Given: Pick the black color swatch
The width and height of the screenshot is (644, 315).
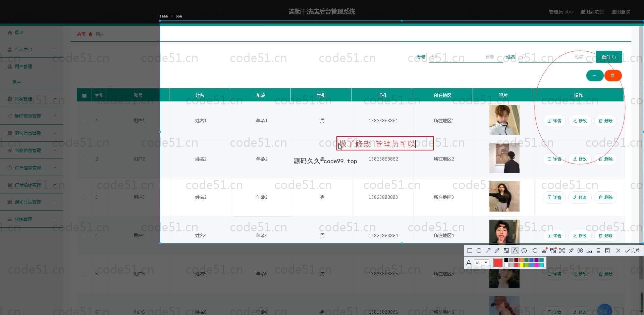Looking at the screenshot, I should pyautogui.click(x=506, y=260).
